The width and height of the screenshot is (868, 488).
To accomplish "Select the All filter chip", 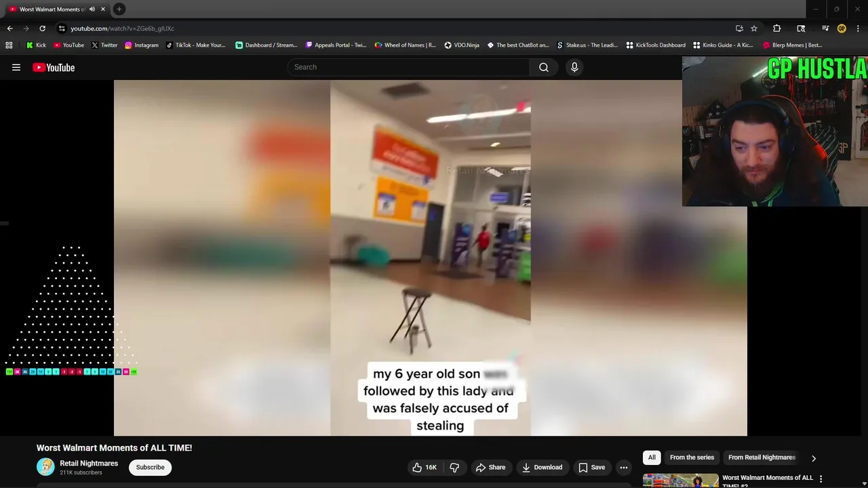I will pyautogui.click(x=652, y=457).
